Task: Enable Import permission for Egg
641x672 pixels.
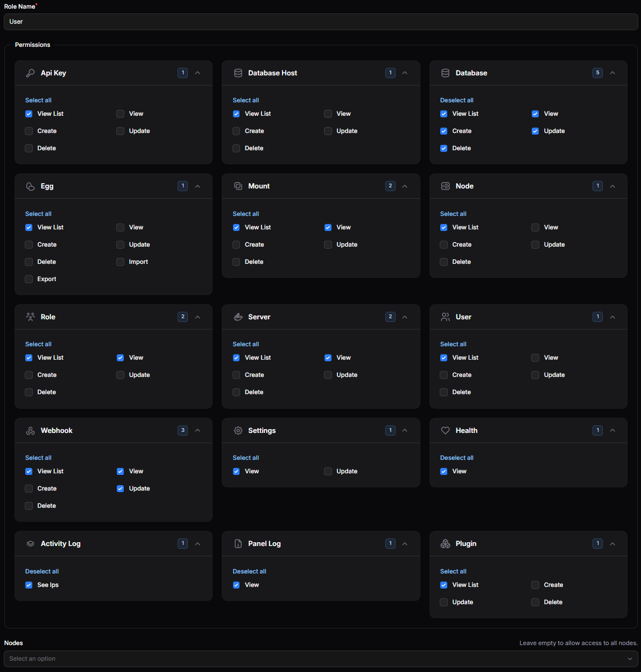Action: coord(121,262)
